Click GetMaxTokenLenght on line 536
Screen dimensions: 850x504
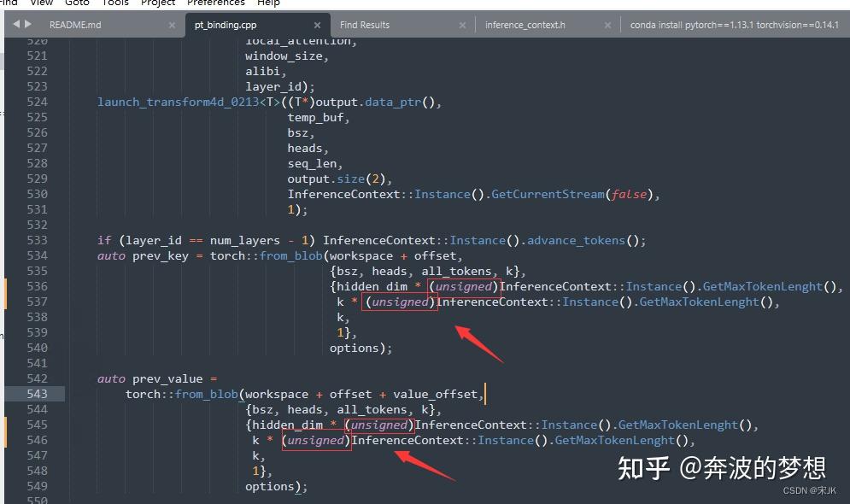763,287
